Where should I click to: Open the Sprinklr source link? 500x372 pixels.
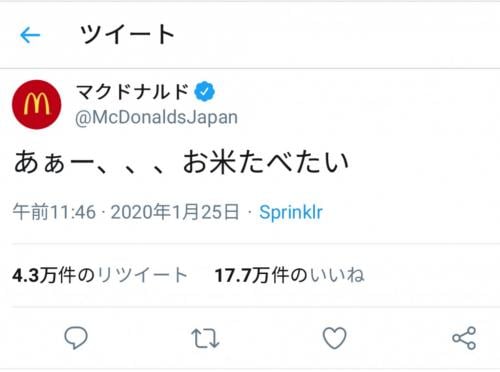(x=291, y=212)
